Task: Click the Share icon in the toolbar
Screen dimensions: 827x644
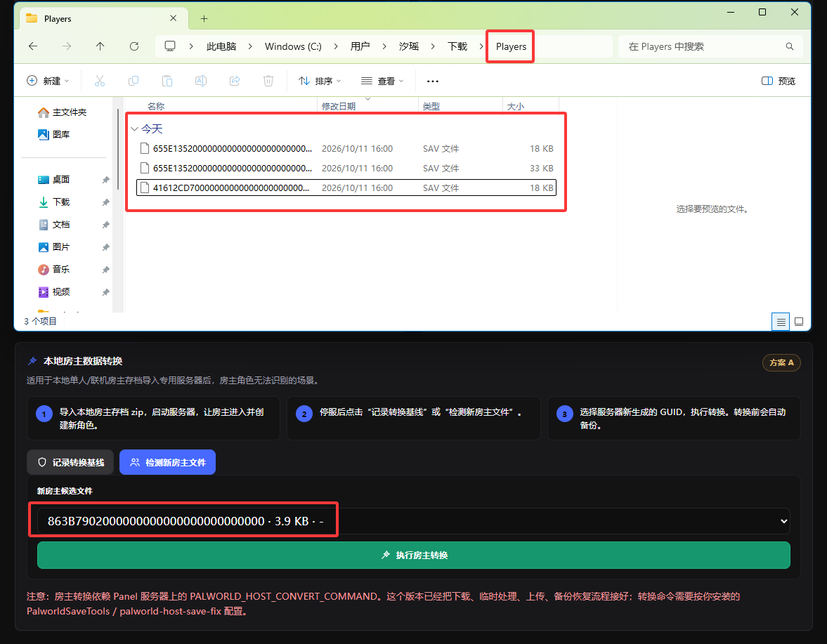Action: 235,81
